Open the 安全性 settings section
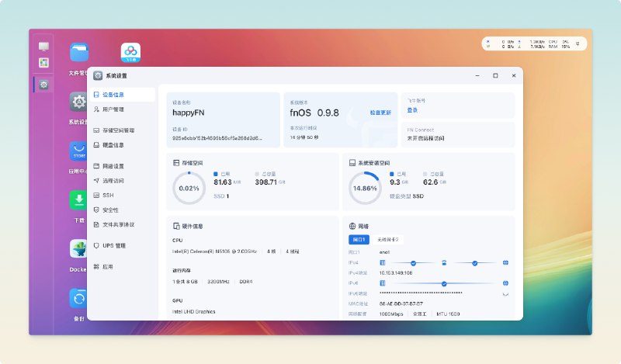621x364 pixels. 110,210
